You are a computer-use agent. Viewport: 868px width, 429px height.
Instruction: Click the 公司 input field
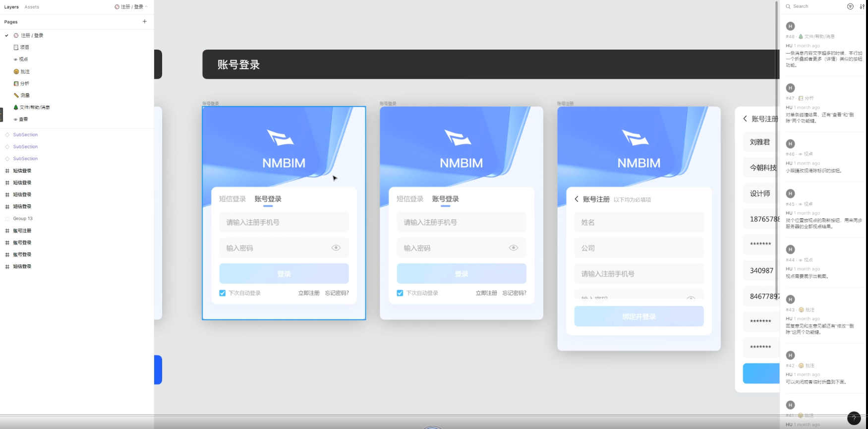(639, 248)
